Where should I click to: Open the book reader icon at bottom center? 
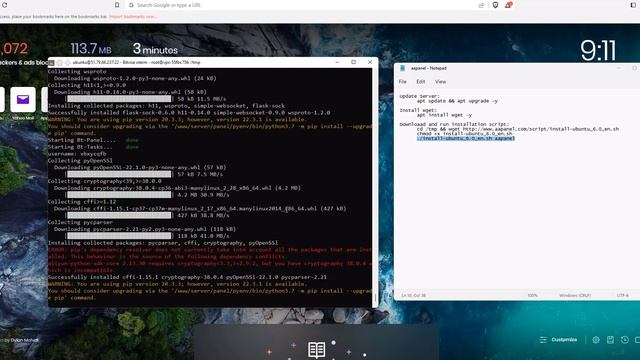(x=316, y=350)
